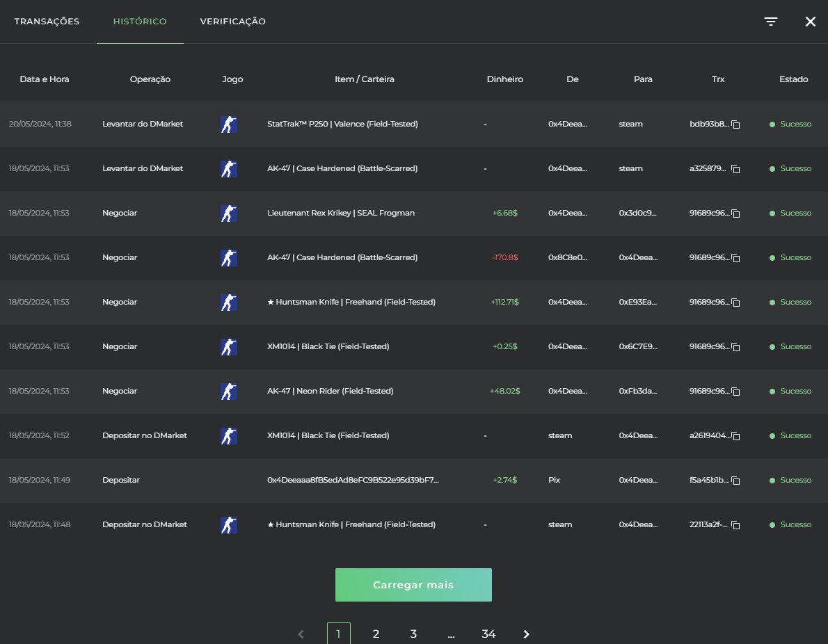Copy transaction ID f5a45b1b
Viewport: 828px width, 644px height.
pyautogui.click(x=735, y=481)
